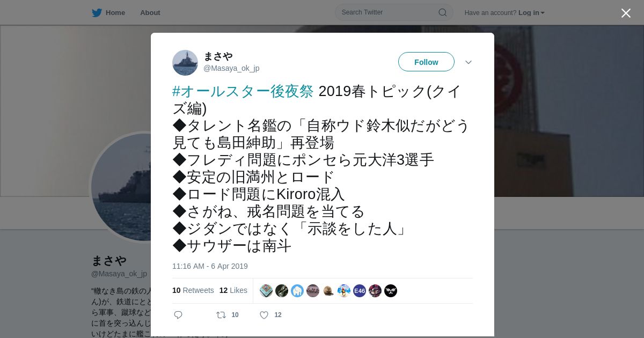Image resolution: width=644 pixels, height=338 pixels.
Task: Go to the About page
Action: coord(150,13)
